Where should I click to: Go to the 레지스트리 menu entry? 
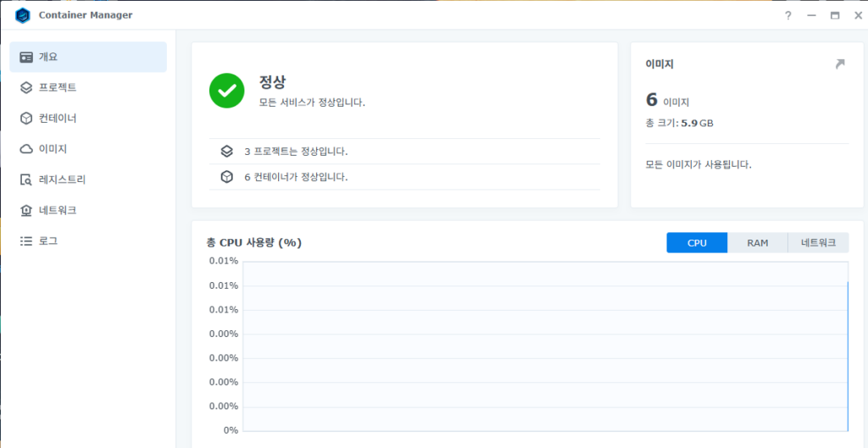[x=62, y=180]
